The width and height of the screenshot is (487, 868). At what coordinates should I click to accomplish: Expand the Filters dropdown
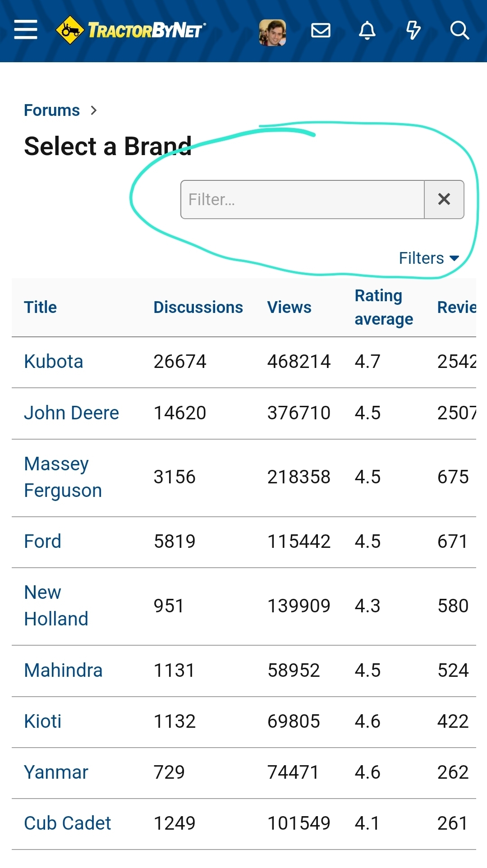[x=429, y=258]
